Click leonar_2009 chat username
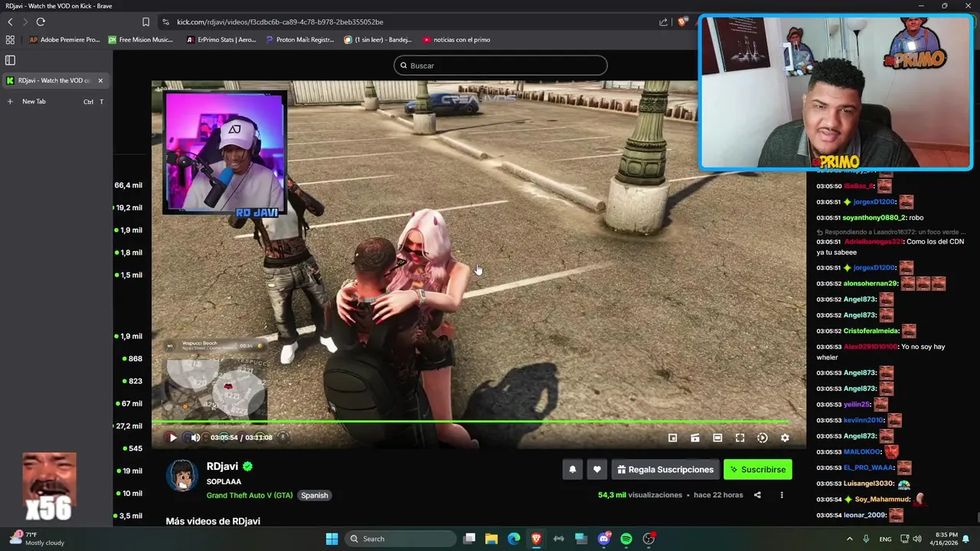 tap(864, 515)
